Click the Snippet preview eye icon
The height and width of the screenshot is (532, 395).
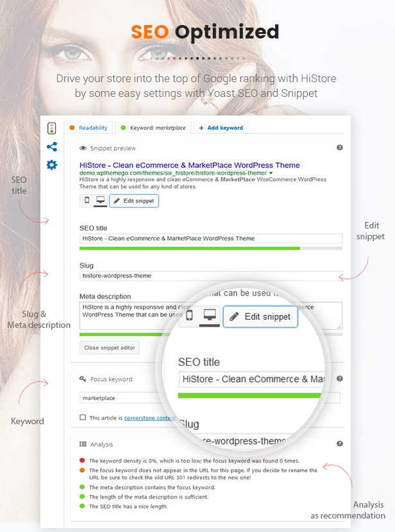(x=83, y=148)
